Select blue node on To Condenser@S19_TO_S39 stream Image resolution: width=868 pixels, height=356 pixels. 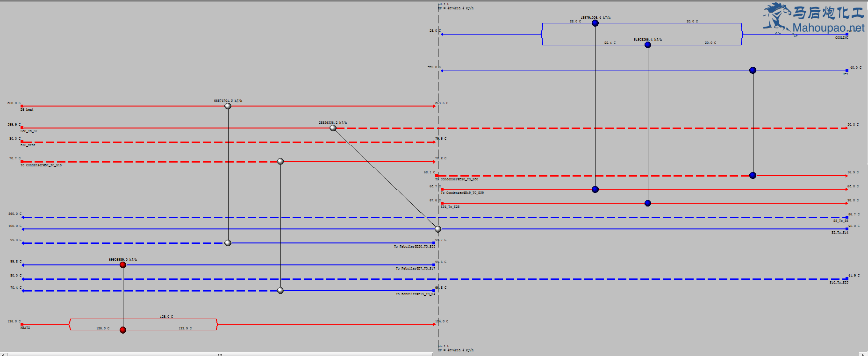pos(595,189)
